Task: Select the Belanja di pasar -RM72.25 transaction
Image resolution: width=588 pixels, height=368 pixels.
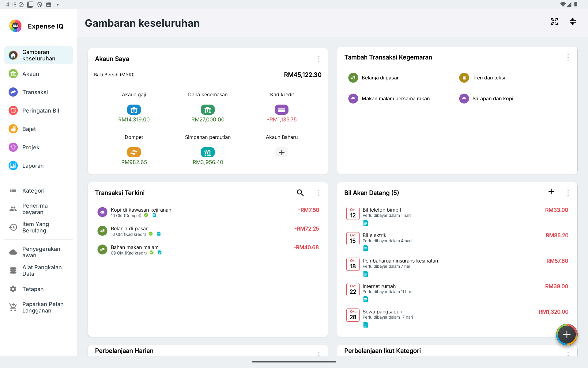Action: coord(208,231)
